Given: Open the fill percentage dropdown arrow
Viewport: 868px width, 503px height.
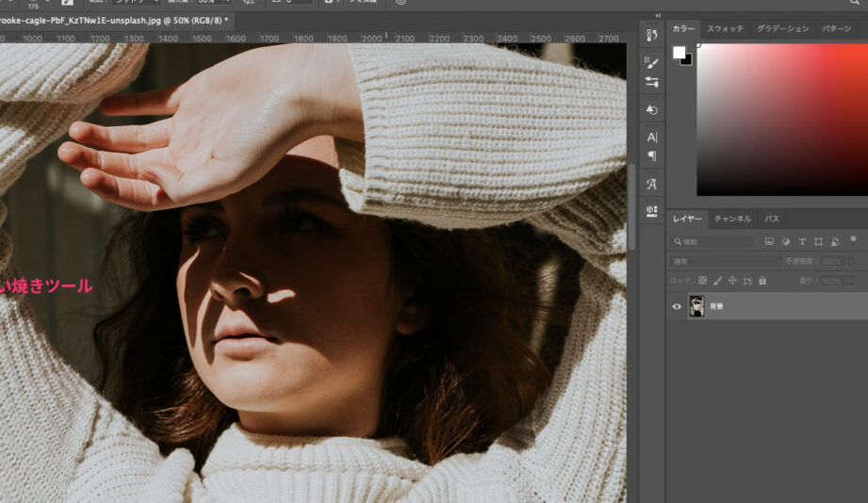Looking at the screenshot, I should point(851,281).
